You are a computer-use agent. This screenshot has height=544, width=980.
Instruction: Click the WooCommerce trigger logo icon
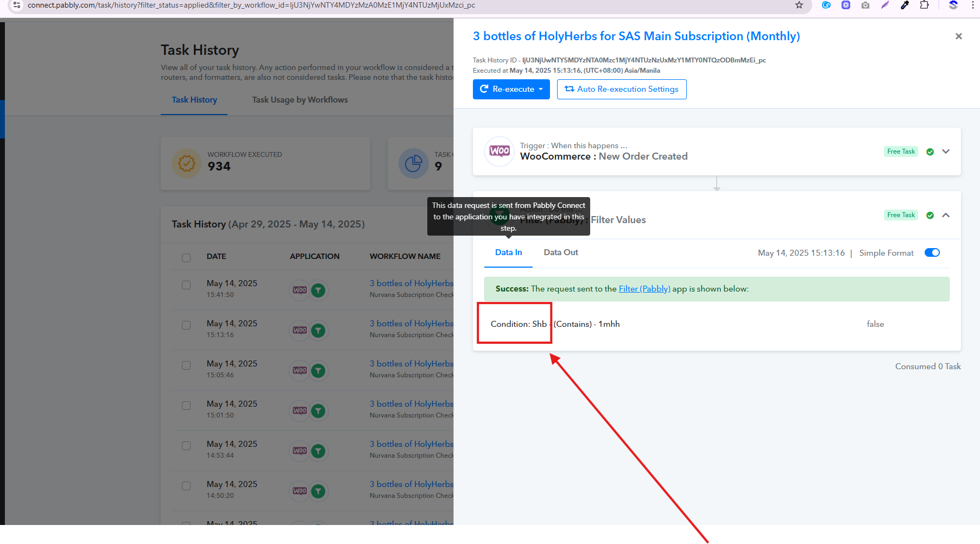click(499, 151)
